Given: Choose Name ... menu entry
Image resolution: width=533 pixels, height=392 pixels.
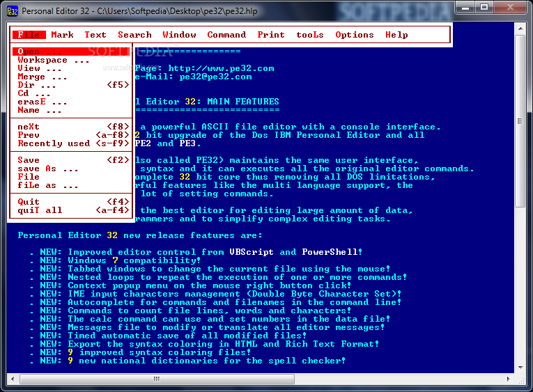Looking at the screenshot, I should pos(71,110).
